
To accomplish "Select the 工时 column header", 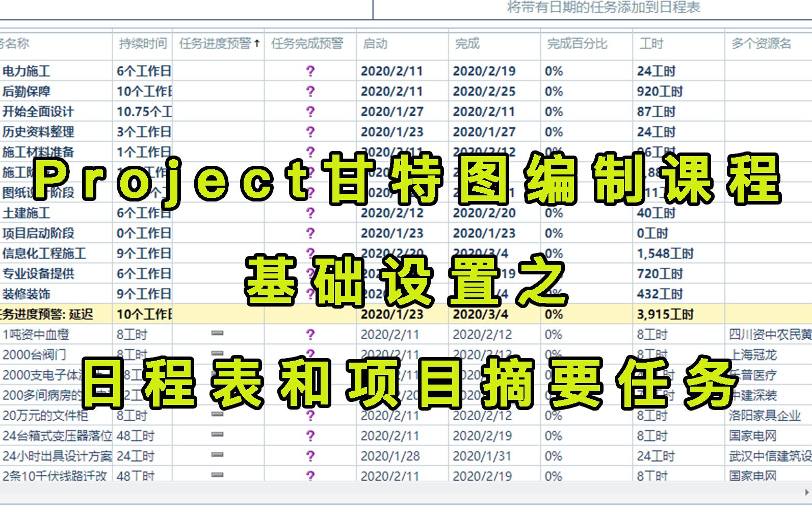I will 679,44.
